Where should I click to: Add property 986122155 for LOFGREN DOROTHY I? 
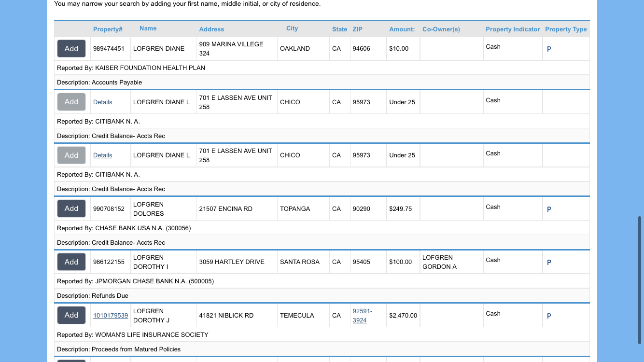pos(71,262)
